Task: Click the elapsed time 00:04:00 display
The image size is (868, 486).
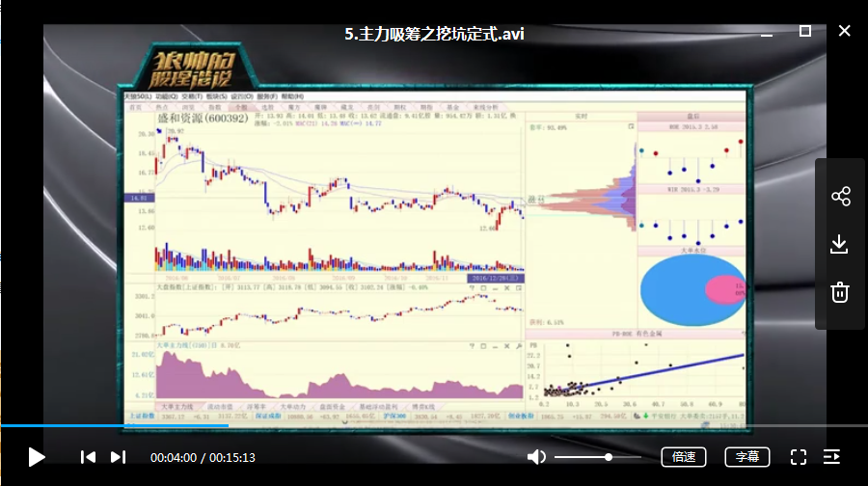Action: (174, 458)
